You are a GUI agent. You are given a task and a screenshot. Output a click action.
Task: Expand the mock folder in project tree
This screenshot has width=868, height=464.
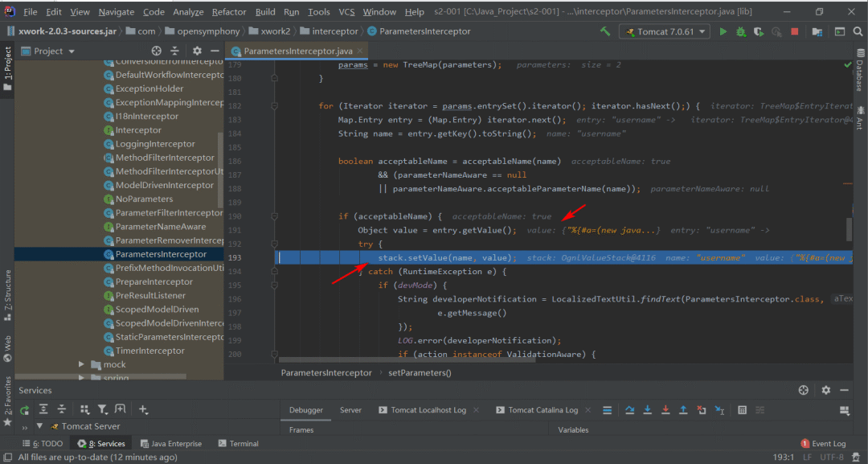point(81,364)
